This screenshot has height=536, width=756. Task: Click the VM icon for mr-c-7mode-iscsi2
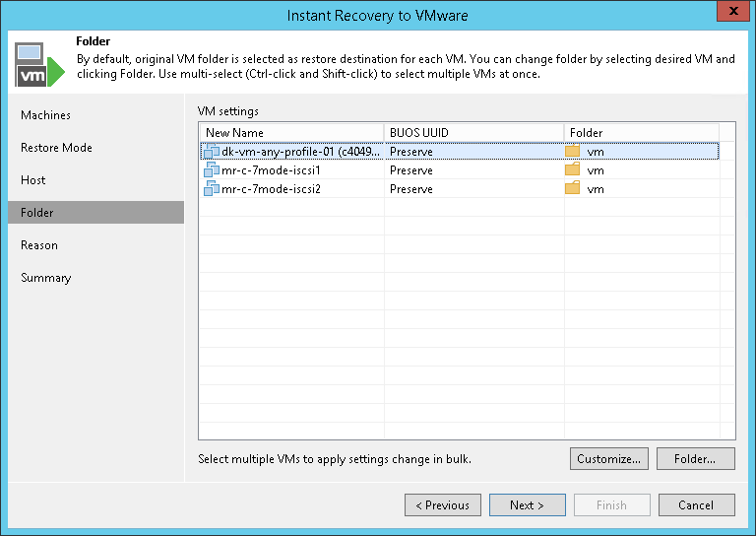(212, 189)
